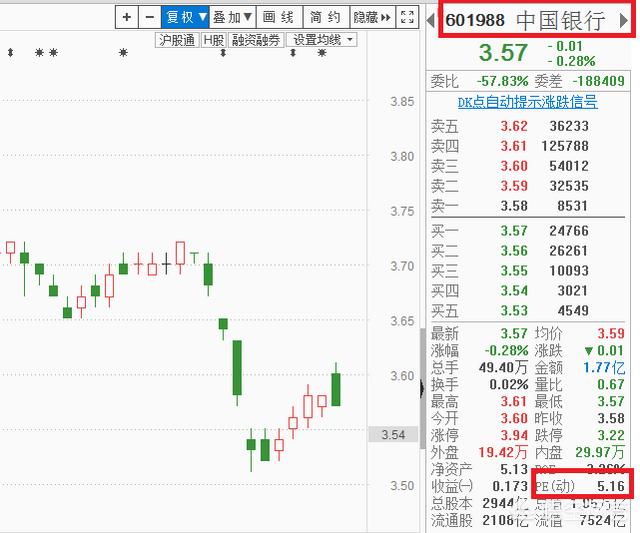Click 涨停 value 3.94
The width and height of the screenshot is (640, 533).
[514, 435]
